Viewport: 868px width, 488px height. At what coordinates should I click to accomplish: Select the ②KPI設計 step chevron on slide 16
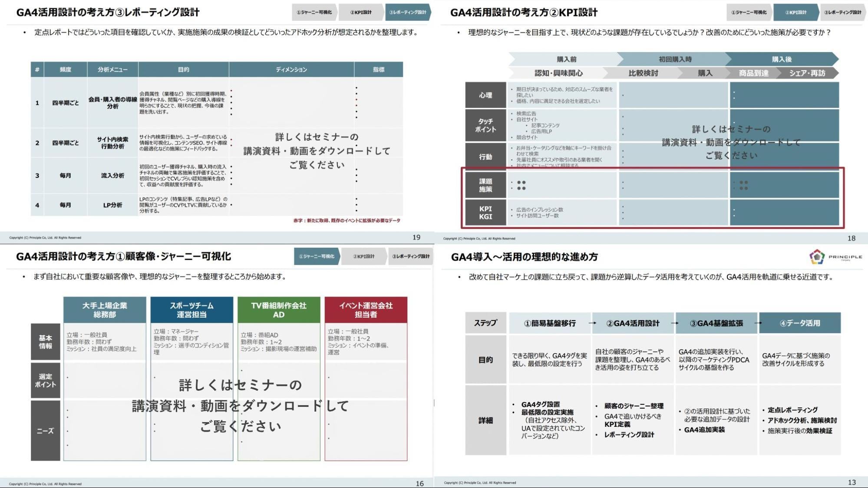pos(364,256)
